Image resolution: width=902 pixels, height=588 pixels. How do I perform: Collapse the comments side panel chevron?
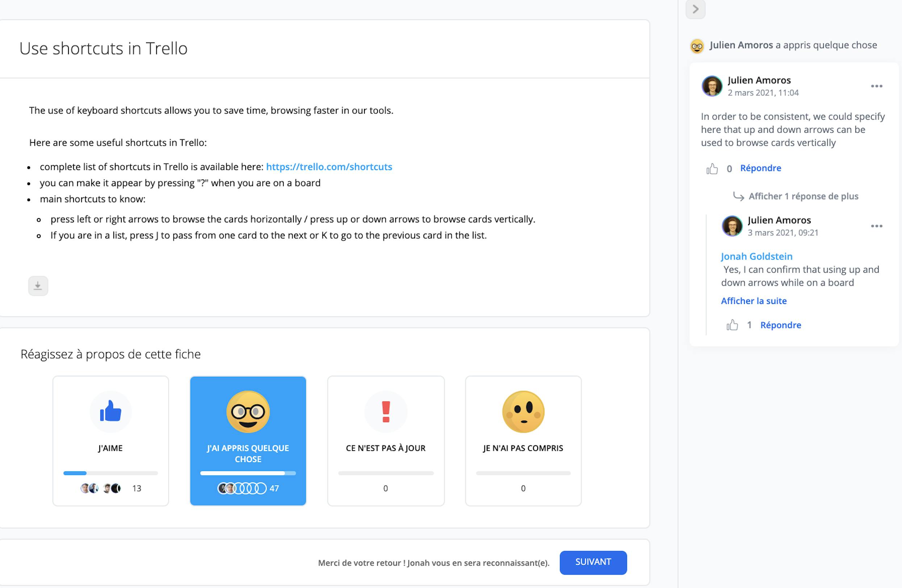[x=696, y=9]
